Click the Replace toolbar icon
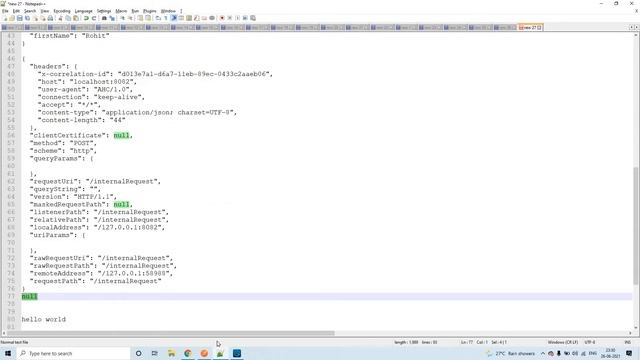Viewport: 640px width, 360px height. pyautogui.click(x=112, y=18)
